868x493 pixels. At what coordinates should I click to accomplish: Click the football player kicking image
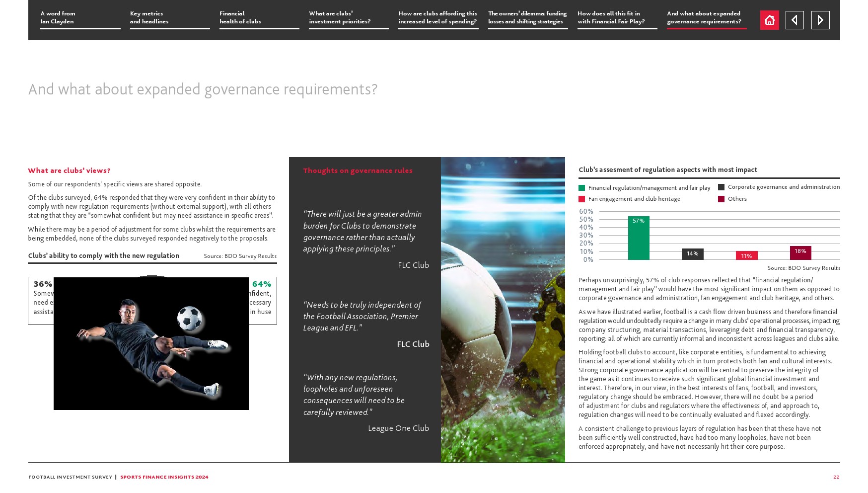pos(151,343)
